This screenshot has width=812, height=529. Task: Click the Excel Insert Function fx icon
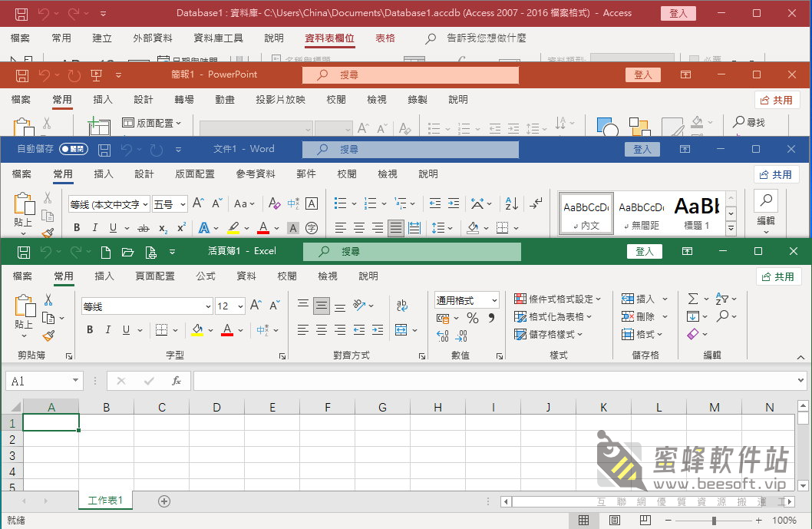click(176, 381)
